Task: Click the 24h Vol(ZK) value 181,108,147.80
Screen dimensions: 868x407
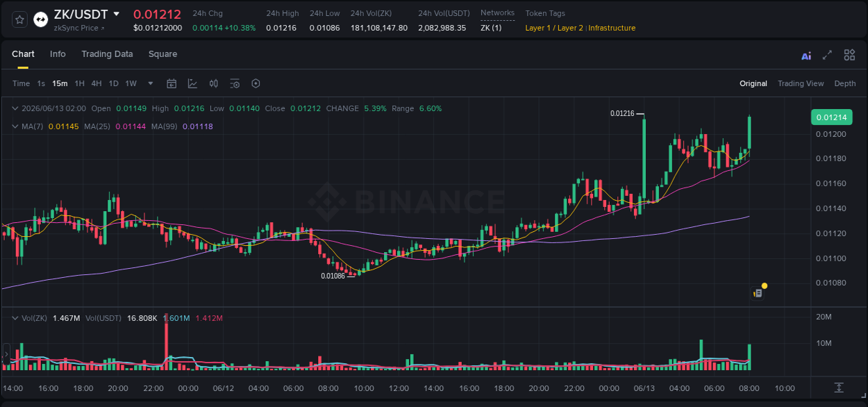Action: click(379, 28)
